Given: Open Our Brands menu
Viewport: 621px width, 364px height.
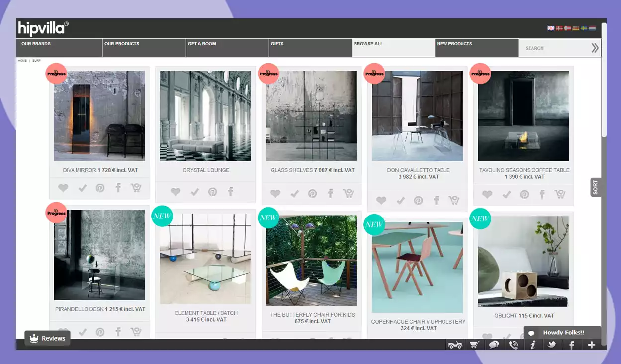Looking at the screenshot, I should click(x=59, y=48).
